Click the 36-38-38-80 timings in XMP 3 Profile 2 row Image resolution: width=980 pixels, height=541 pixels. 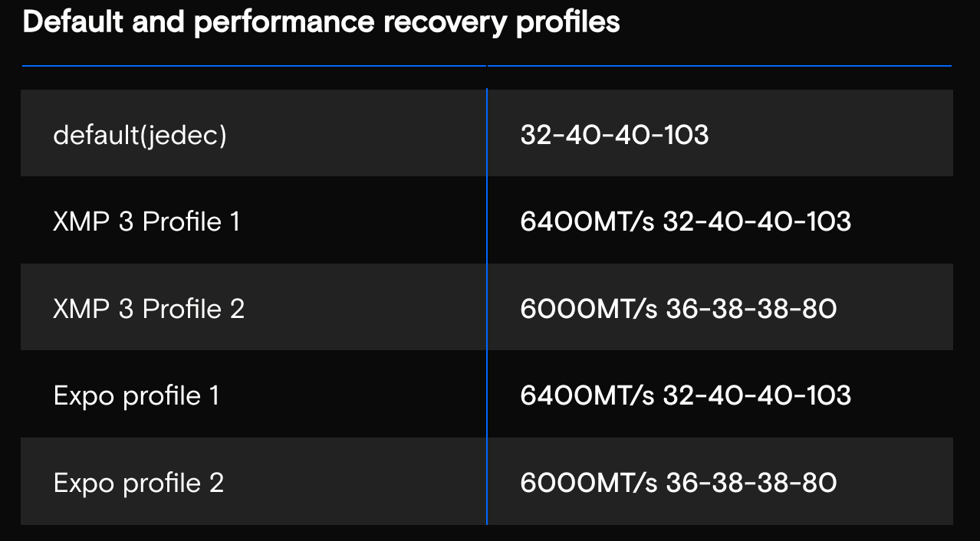coord(751,309)
